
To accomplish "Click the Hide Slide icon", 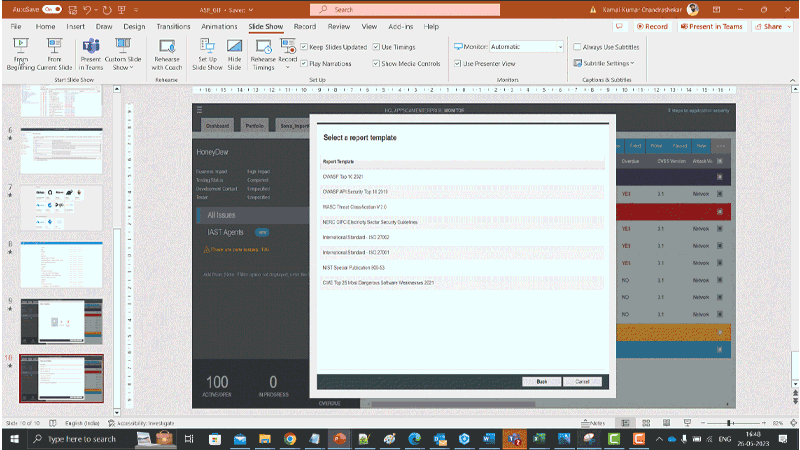I will pyautogui.click(x=234, y=54).
